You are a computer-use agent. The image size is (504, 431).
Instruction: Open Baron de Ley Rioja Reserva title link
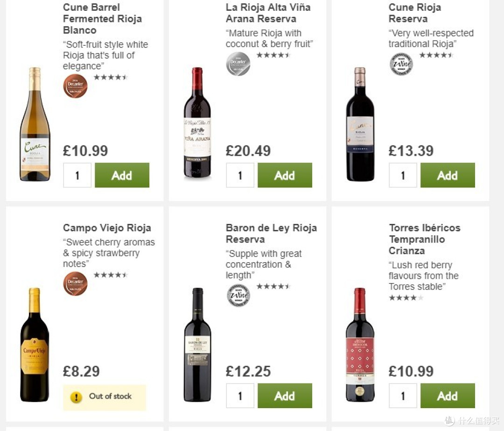271,234
